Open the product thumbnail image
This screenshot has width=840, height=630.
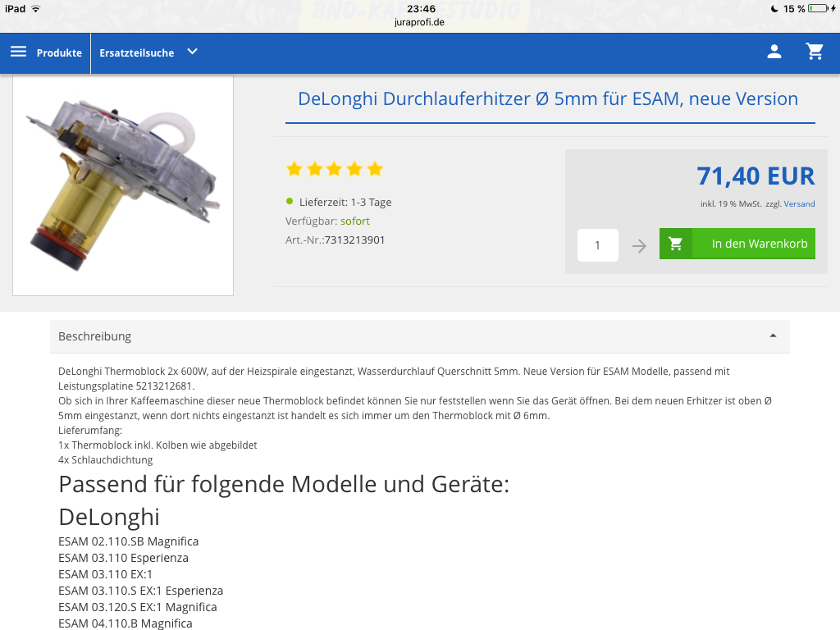[x=123, y=185]
